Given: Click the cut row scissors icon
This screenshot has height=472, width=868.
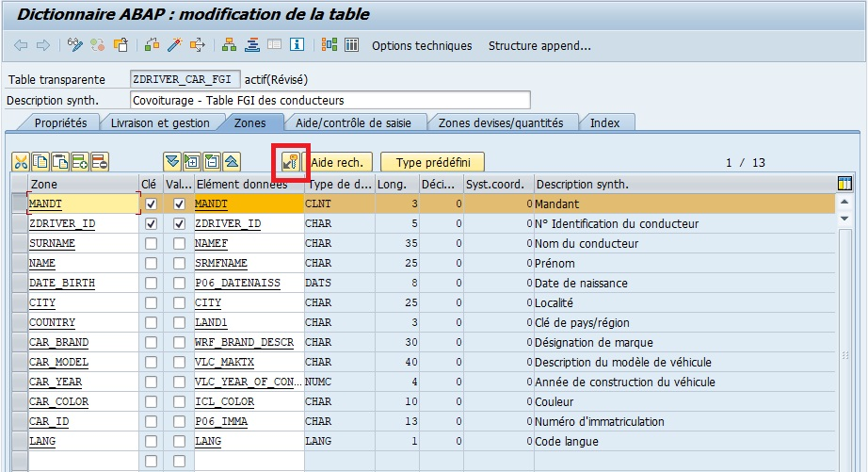Looking at the screenshot, I should tap(20, 162).
